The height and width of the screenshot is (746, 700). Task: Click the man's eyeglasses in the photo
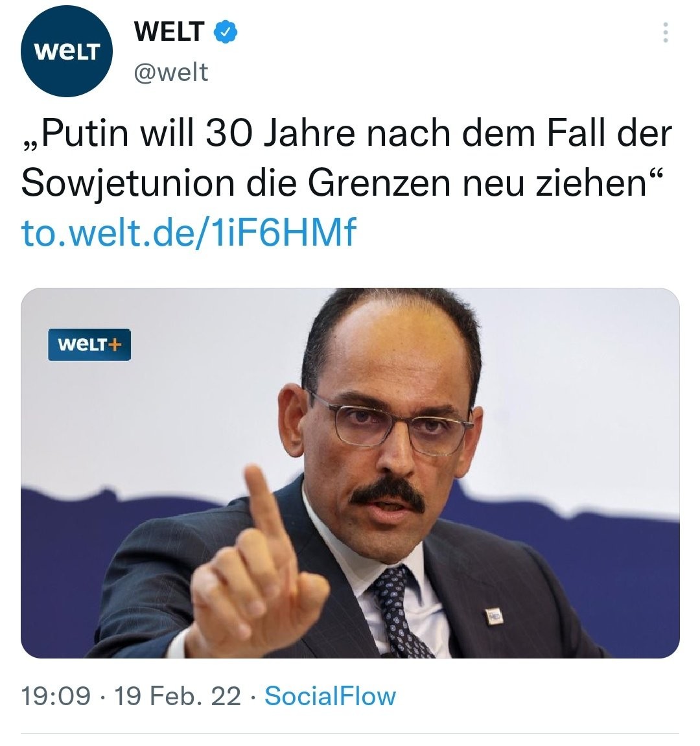(388, 423)
